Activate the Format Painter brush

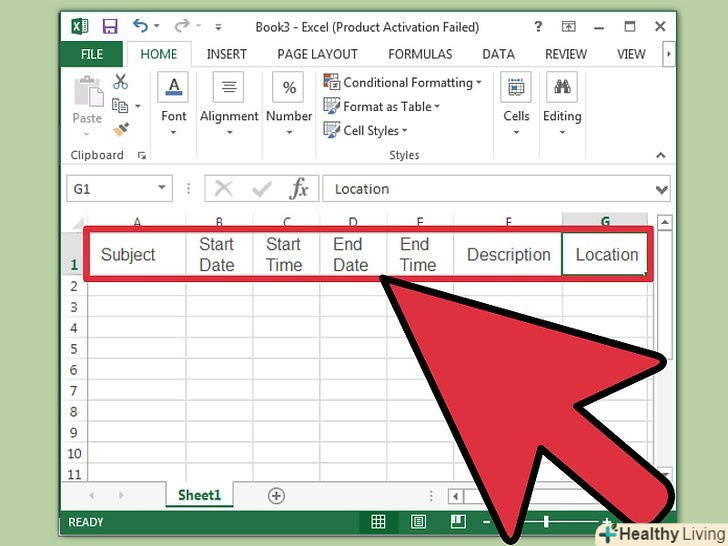pyautogui.click(x=121, y=130)
